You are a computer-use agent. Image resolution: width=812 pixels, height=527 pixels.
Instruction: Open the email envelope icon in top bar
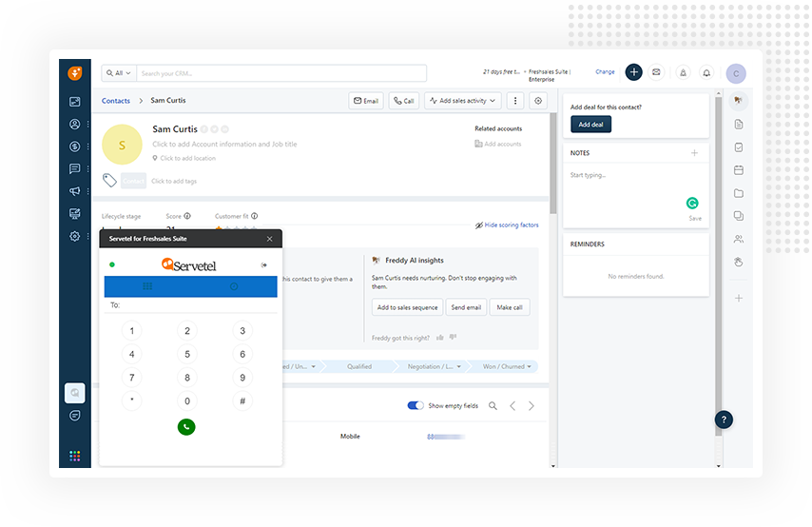[656, 72]
